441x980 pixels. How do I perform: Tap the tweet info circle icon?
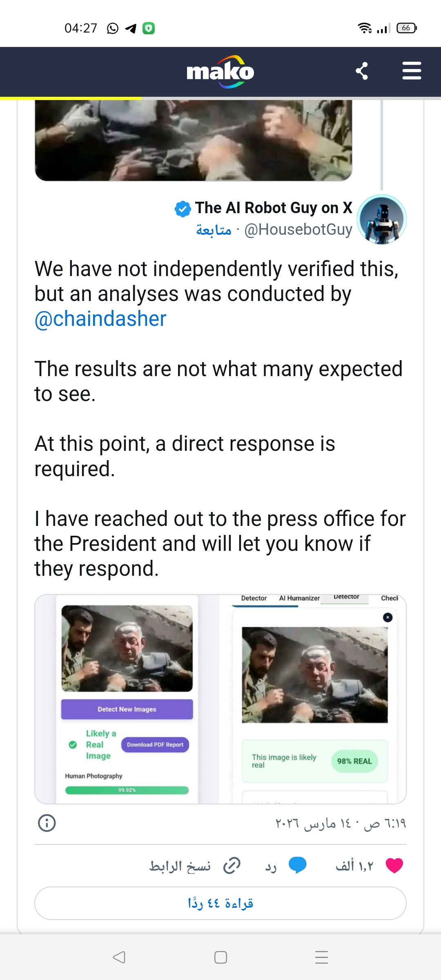(47, 823)
